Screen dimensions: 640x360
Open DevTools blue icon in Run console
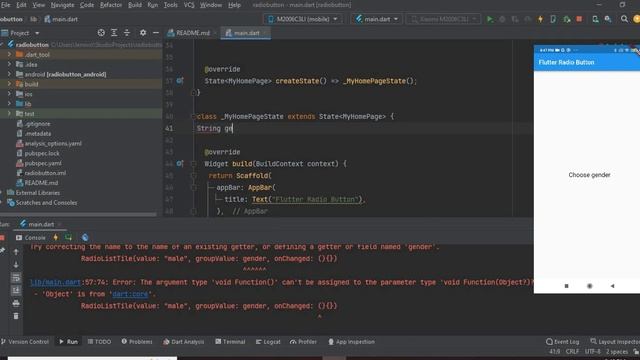click(x=85, y=237)
